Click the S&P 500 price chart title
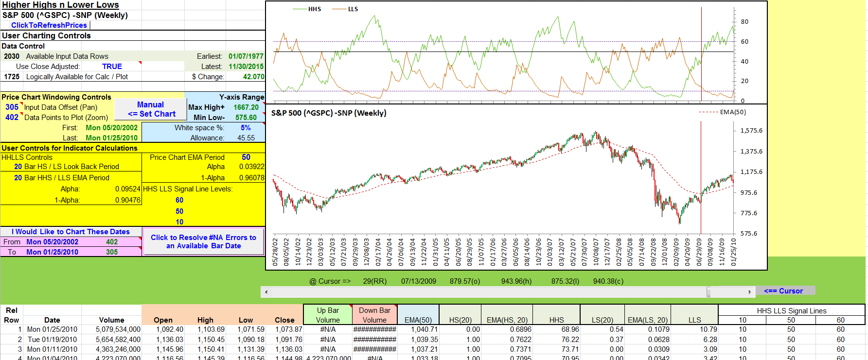 tap(329, 113)
